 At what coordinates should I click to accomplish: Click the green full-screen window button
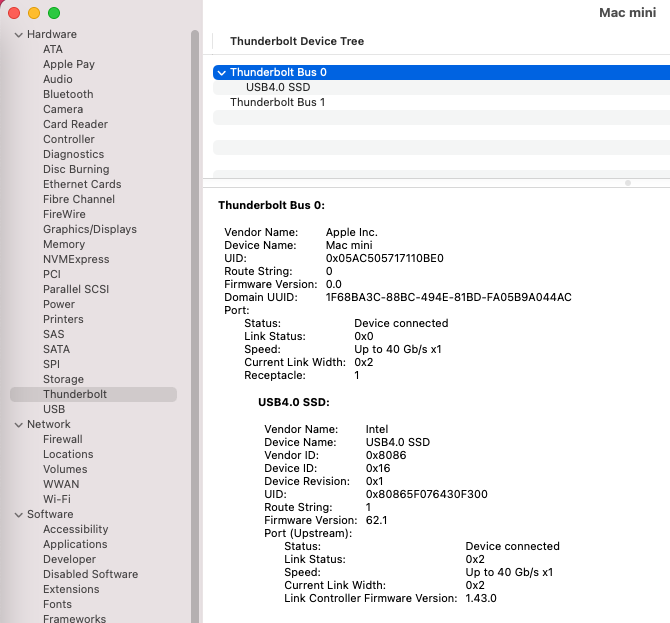pyautogui.click(x=54, y=13)
